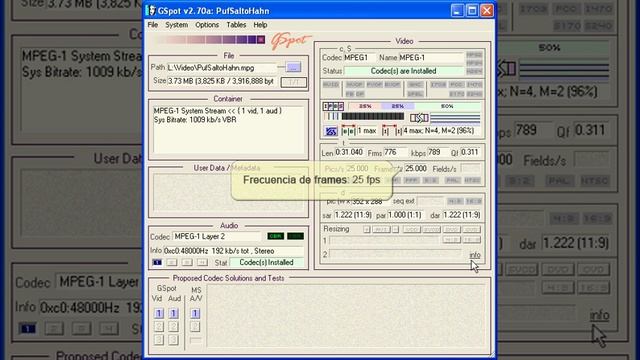Click the file Size field
The width and height of the screenshot is (640, 360).
(x=222, y=81)
